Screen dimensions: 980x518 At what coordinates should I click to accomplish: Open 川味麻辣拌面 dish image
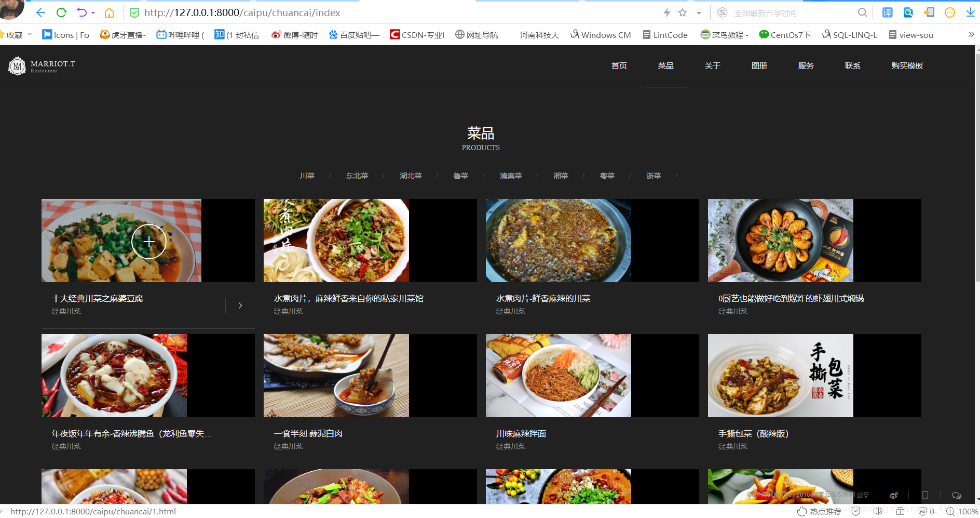(559, 376)
